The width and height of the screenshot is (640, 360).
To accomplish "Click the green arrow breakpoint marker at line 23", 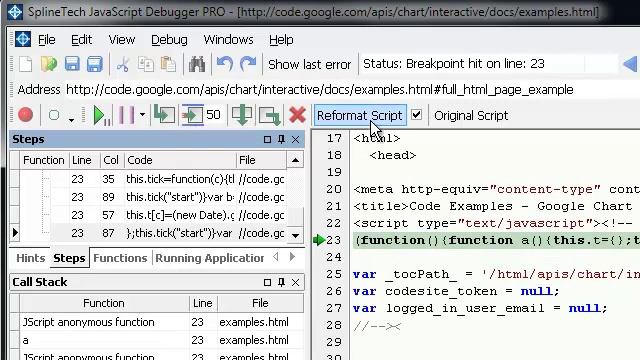I will coord(318,240).
